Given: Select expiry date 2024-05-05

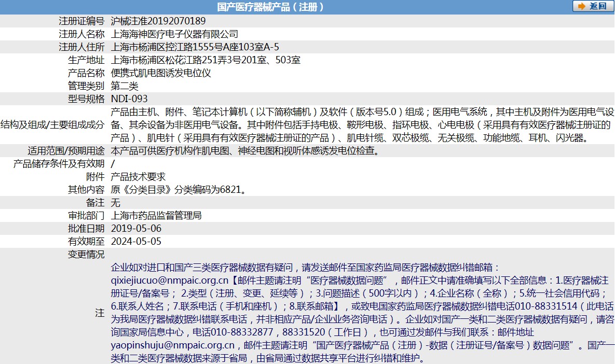Looking at the screenshot, I should (136, 241).
